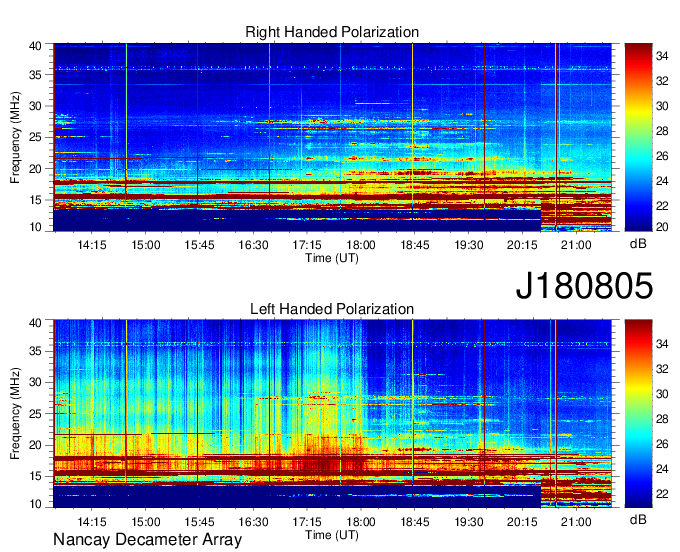Viewport: 680px width, 552px height.
Task: Click the 15 MHz tick label on the bottom plot
Action: [36, 477]
